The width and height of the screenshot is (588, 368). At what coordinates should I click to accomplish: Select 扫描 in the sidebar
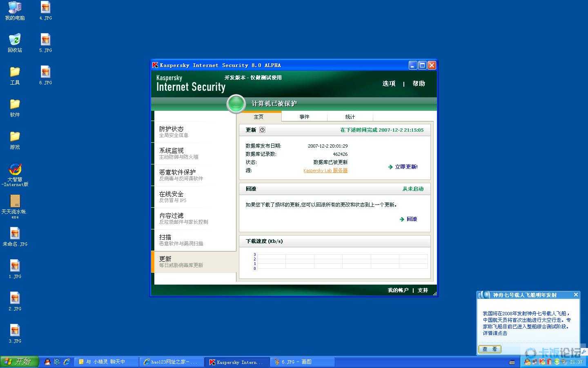tap(194, 240)
